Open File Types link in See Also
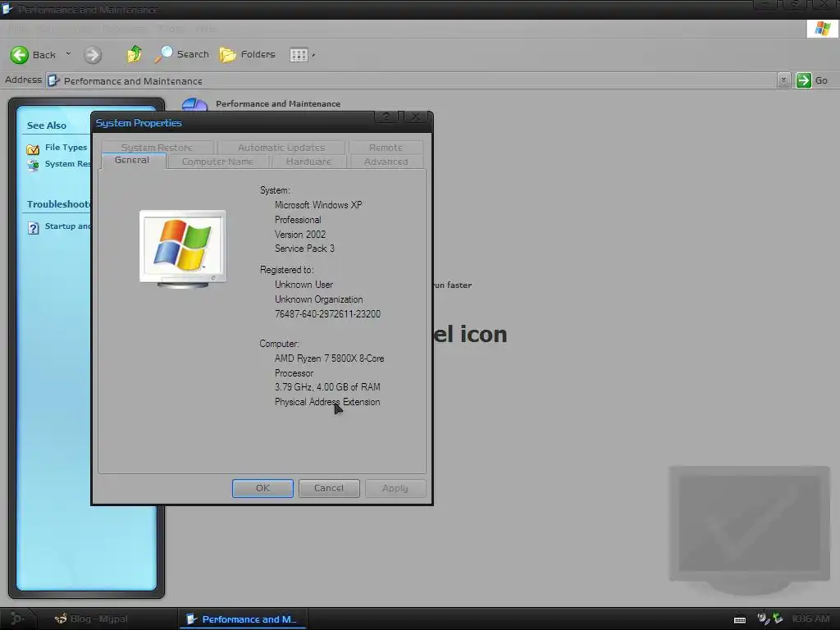The image size is (840, 630). [66, 148]
